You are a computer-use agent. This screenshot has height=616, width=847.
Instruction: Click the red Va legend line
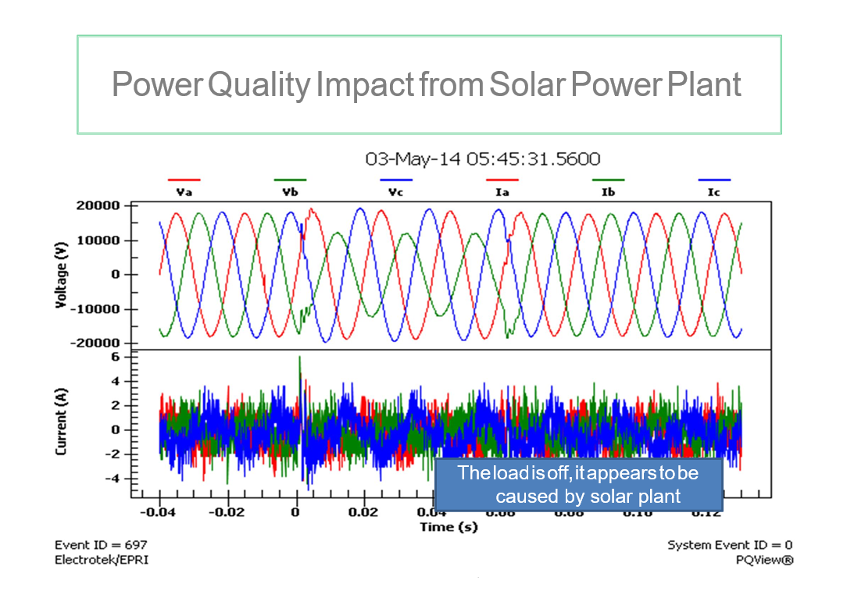point(184,180)
